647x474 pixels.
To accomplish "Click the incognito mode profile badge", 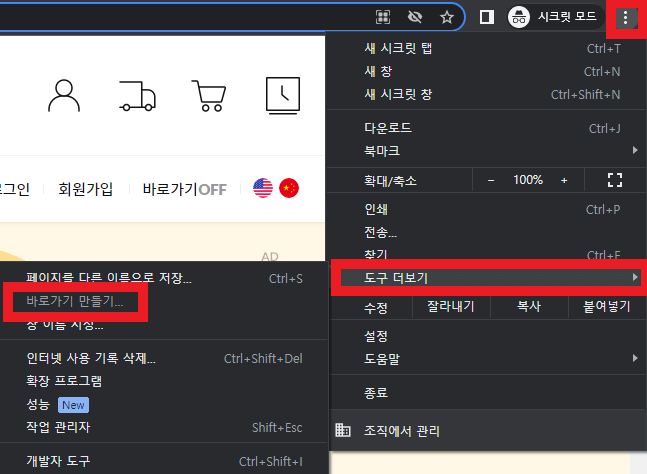I will [x=555, y=17].
